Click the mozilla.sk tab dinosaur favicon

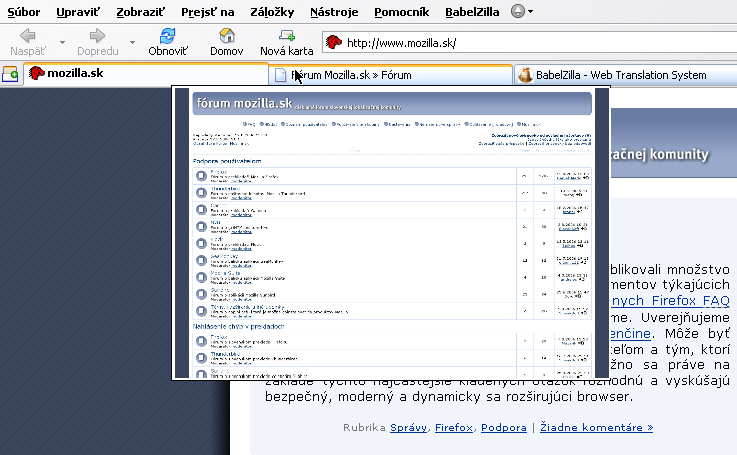[36, 73]
